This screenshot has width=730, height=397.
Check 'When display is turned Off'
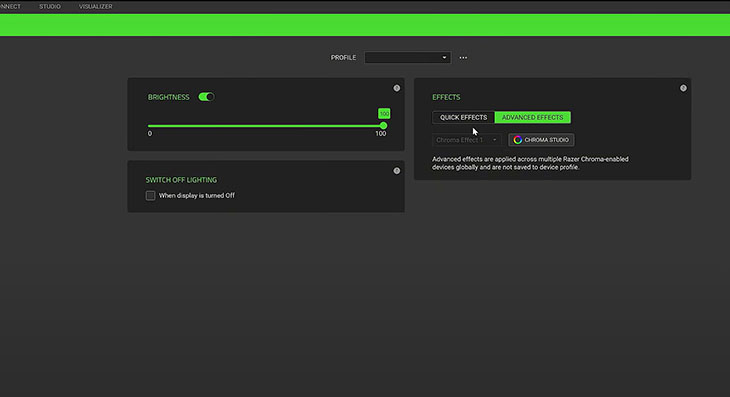pyautogui.click(x=150, y=195)
